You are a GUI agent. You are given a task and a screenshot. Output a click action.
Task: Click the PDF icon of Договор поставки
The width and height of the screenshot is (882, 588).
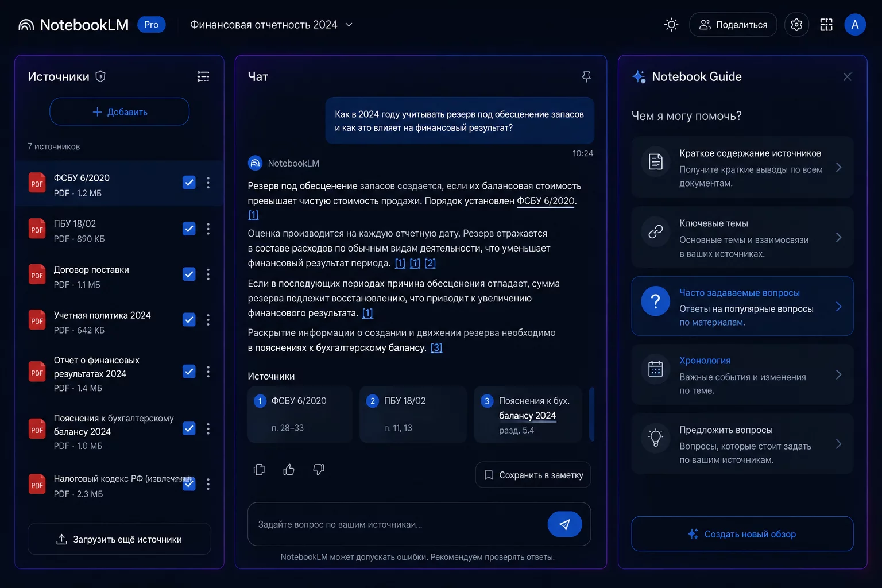click(37, 275)
